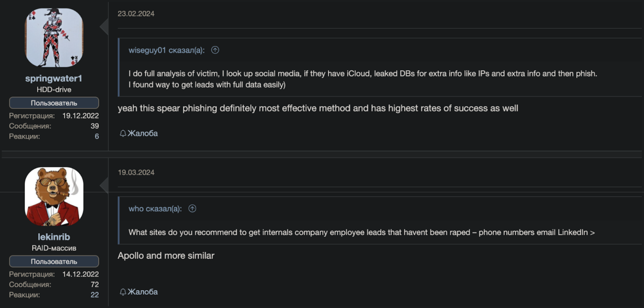644x308 pixels.
Task: Click Пользователь badge under lekinrib
Action: [54, 261]
